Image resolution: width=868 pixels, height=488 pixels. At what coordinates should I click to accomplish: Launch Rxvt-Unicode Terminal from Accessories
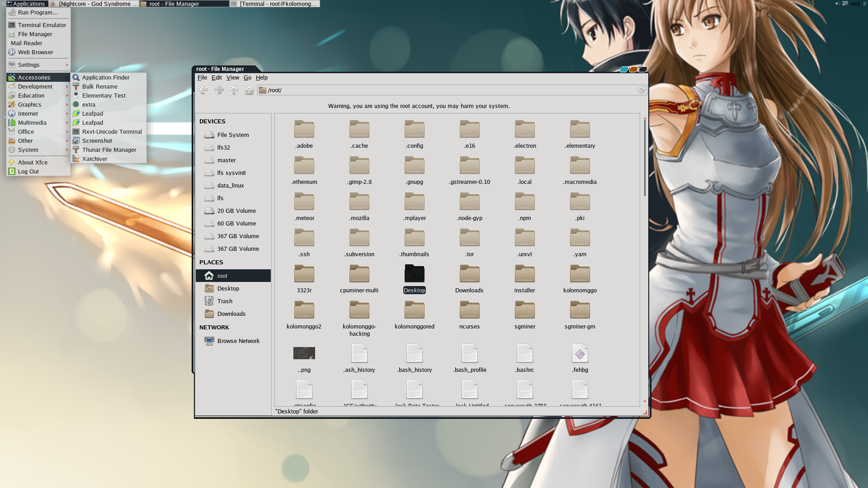point(108,132)
